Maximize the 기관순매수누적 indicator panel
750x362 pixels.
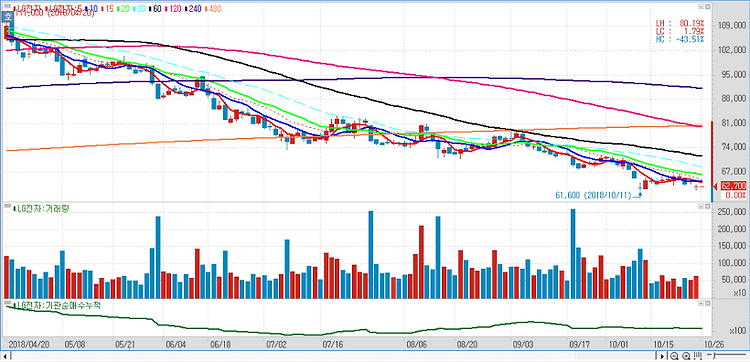click(707, 304)
